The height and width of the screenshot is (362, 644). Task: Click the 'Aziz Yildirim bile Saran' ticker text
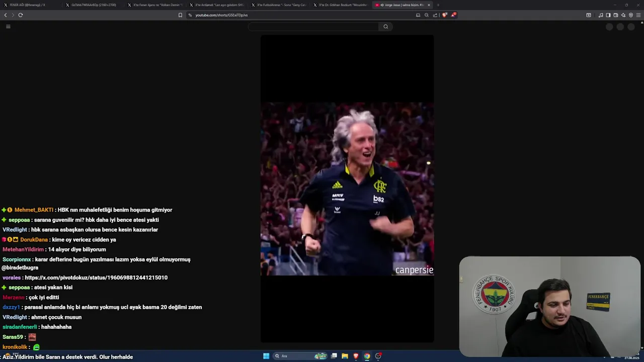pyautogui.click(x=67, y=357)
